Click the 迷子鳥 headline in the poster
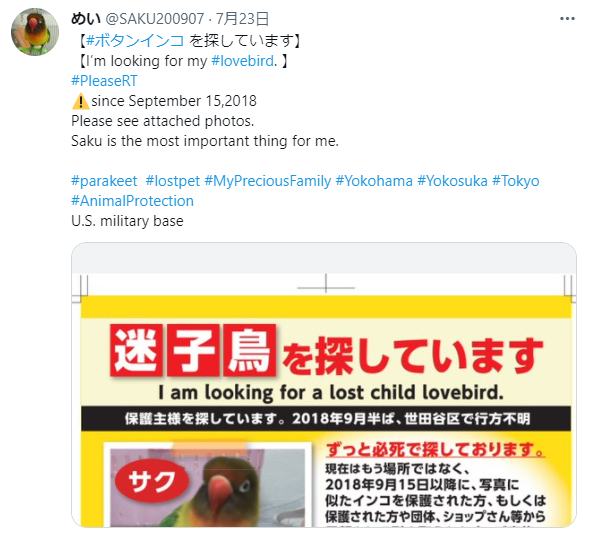Screen dimensions: 593x537 pyautogui.click(x=193, y=351)
